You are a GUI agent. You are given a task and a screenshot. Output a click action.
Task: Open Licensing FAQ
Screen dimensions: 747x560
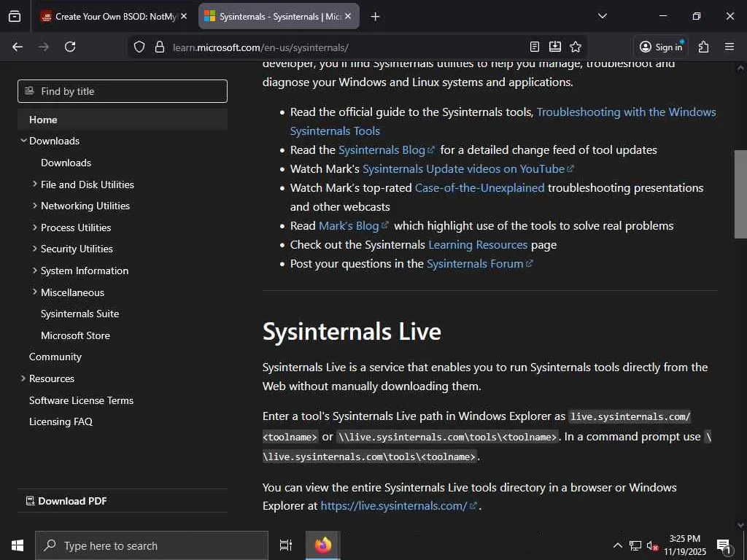tap(61, 421)
